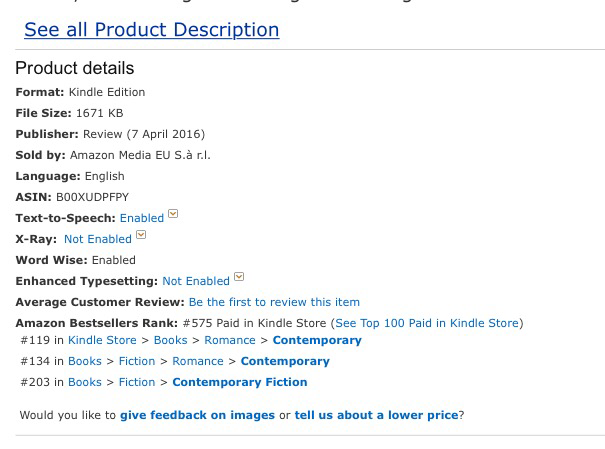Open Kindle Store link in #119 rank row

pyautogui.click(x=102, y=340)
